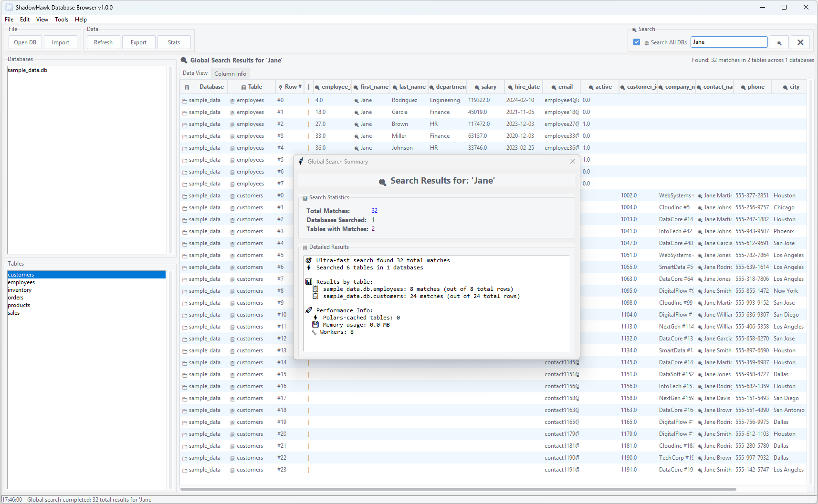Viewport: 818px width, 504px height.
Task: Click the active column header
Action: tap(600, 87)
